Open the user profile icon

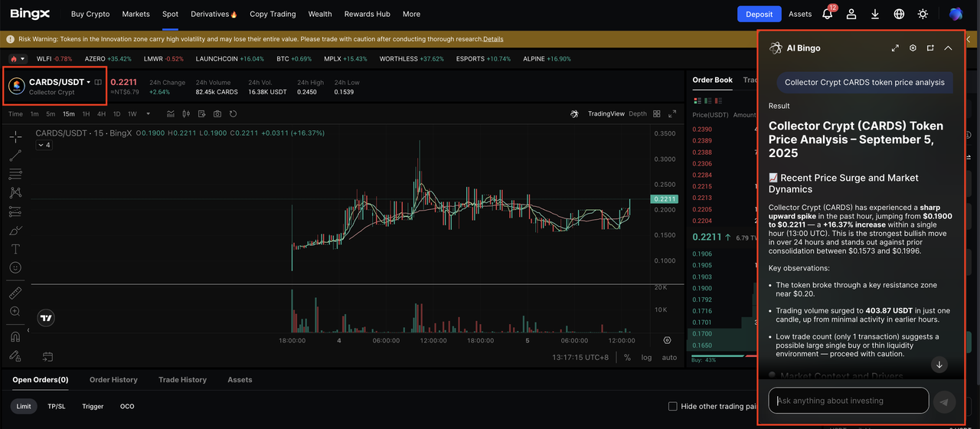[x=851, y=14]
